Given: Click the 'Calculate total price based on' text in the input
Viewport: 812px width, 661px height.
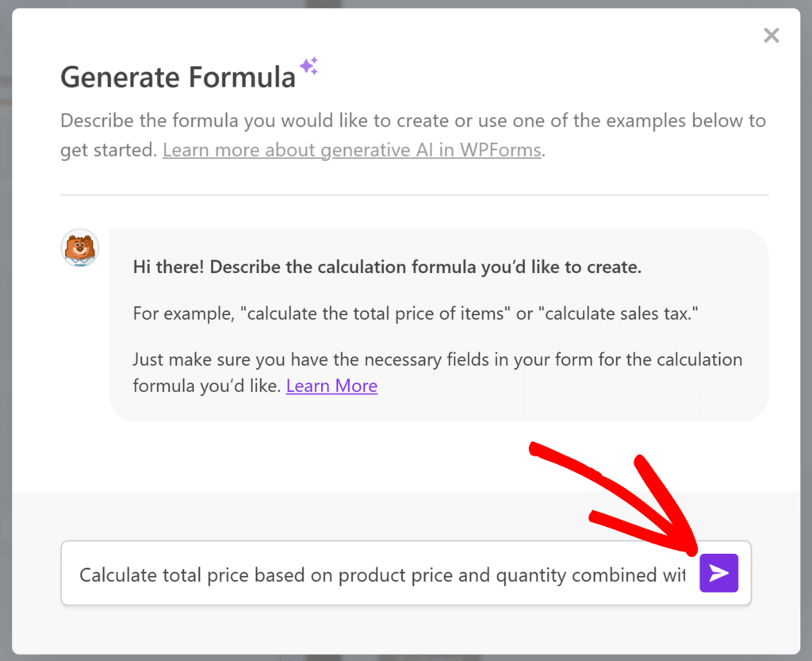Looking at the screenshot, I should (x=205, y=575).
